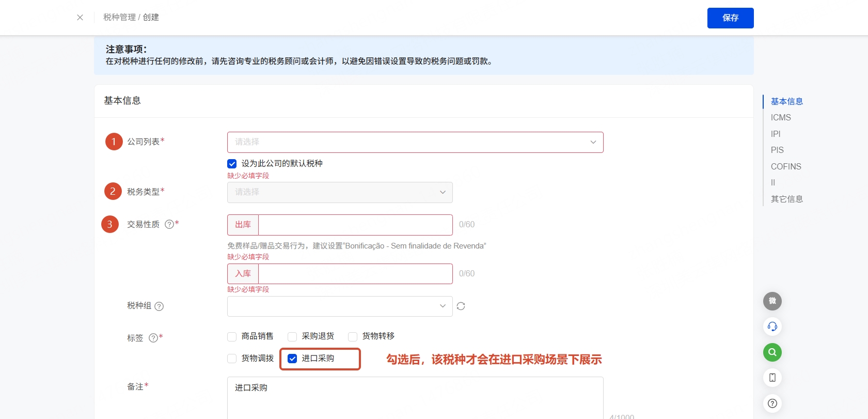Click the 保存 button
The width and height of the screenshot is (868, 419).
pos(730,18)
